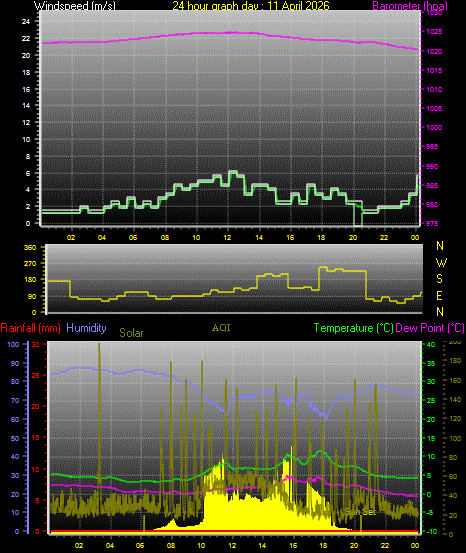Image resolution: width=466 pixels, height=553 pixels.
Task: Click the 8 windspeed axis value
Action: 28,157
